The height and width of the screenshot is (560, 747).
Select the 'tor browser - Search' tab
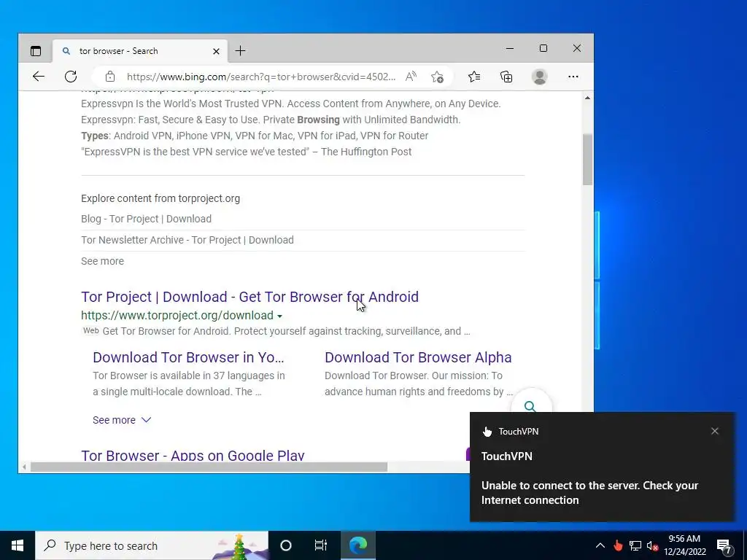139,51
